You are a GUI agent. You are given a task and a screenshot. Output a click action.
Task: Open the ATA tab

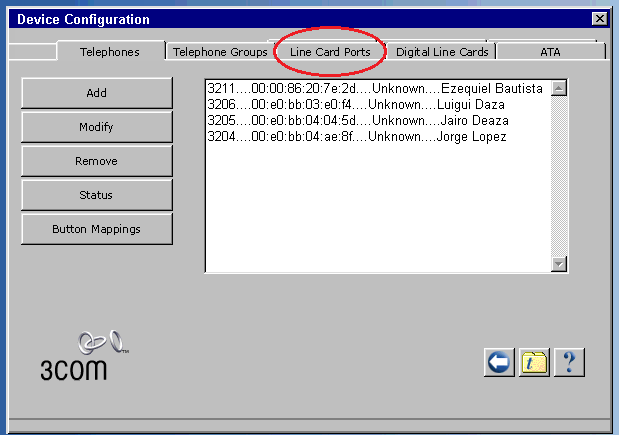[x=550, y=51]
